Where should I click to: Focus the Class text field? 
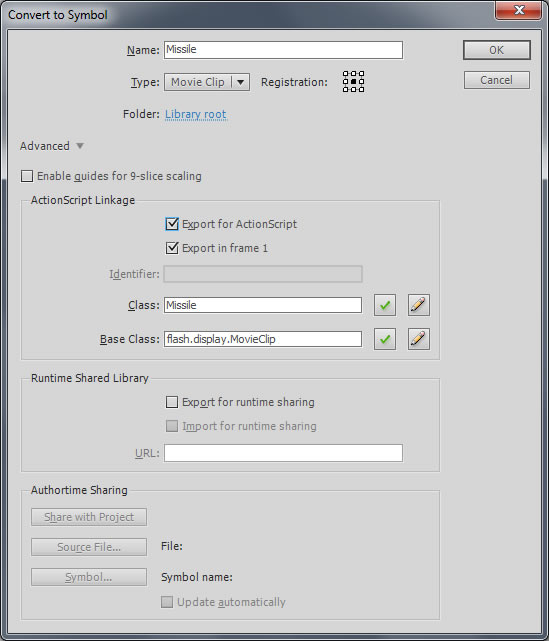263,305
